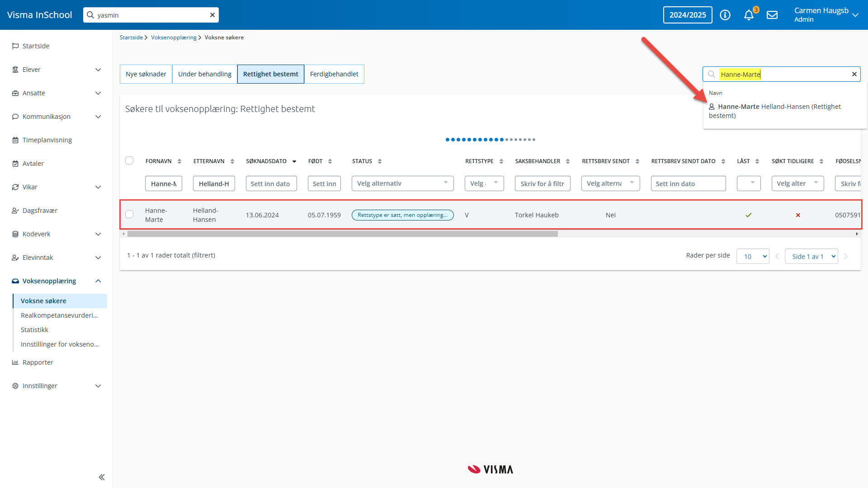This screenshot has width=868, height=488.
Task: Open notifications bell icon
Action: coord(749,15)
